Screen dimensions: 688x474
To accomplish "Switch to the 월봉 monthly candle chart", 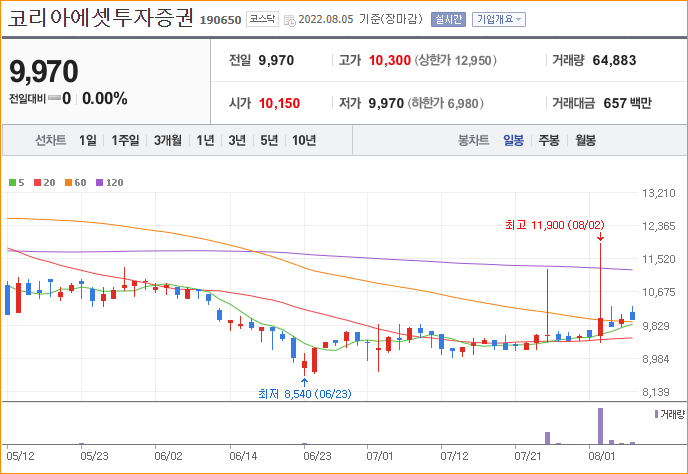I will click(x=585, y=140).
